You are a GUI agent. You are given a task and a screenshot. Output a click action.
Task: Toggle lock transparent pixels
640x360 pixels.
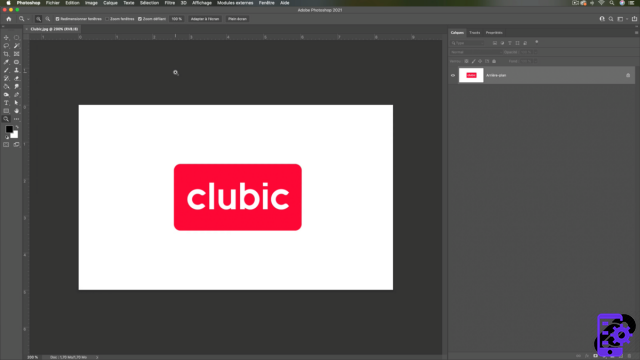[x=467, y=61]
